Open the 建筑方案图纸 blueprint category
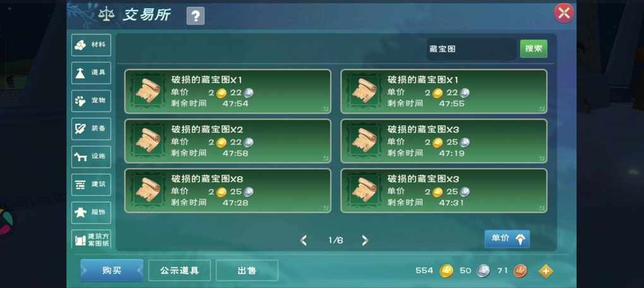Screen dimensions: 644x288 91,239
